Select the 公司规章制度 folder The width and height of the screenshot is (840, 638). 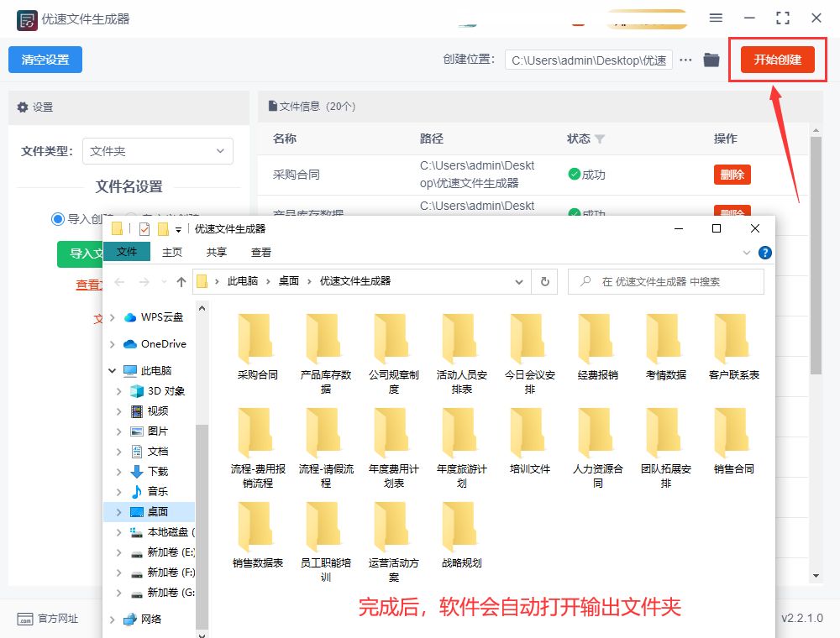(x=394, y=353)
